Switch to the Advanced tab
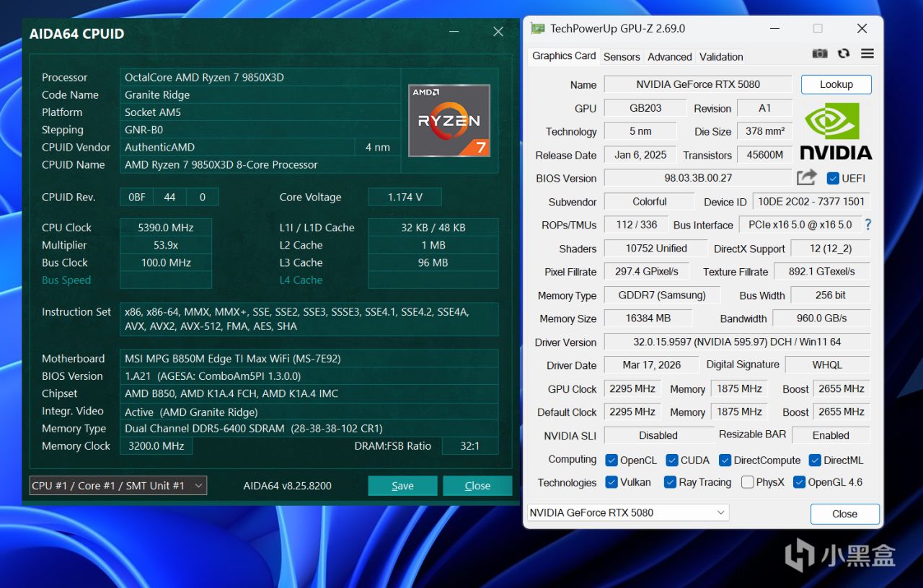Screen dimensions: 923x588 [670, 57]
